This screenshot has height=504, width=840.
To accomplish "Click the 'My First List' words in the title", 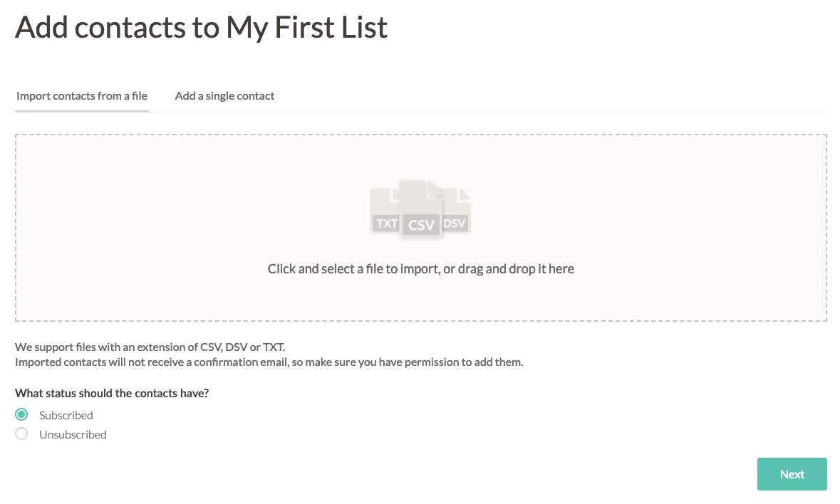I will click(x=307, y=28).
